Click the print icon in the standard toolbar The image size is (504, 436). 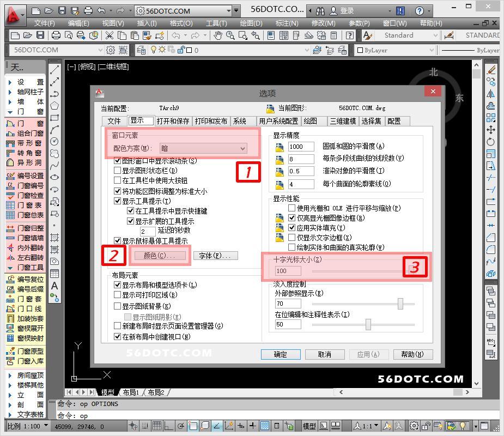point(56,35)
